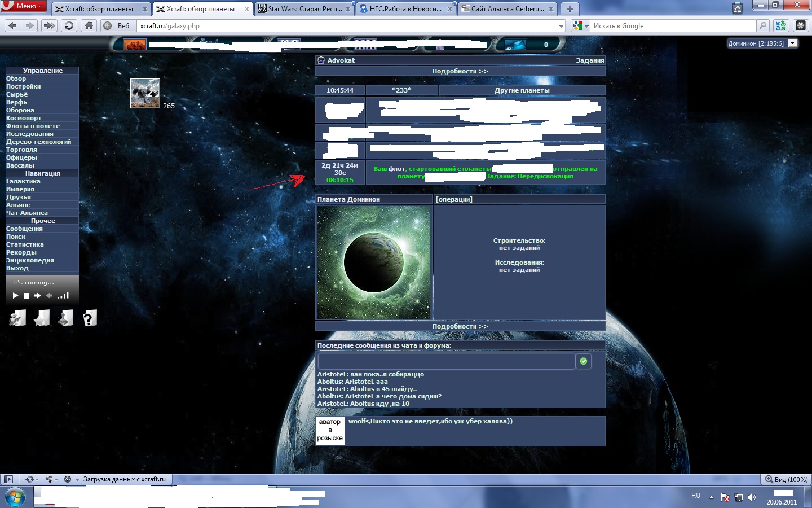812x508 pixels.
Task: Open the question mark help folder icon
Action: 90,318
